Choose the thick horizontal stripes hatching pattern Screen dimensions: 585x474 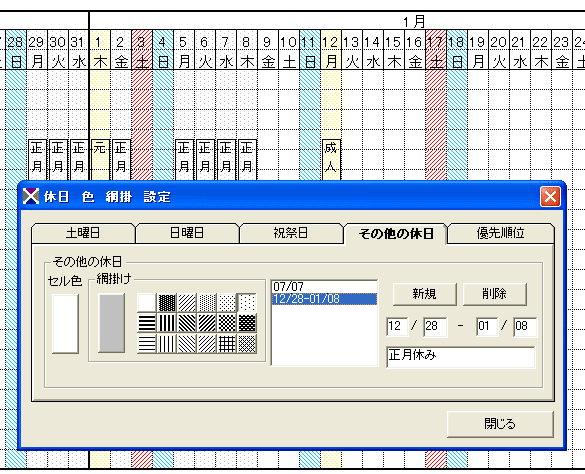point(147,323)
